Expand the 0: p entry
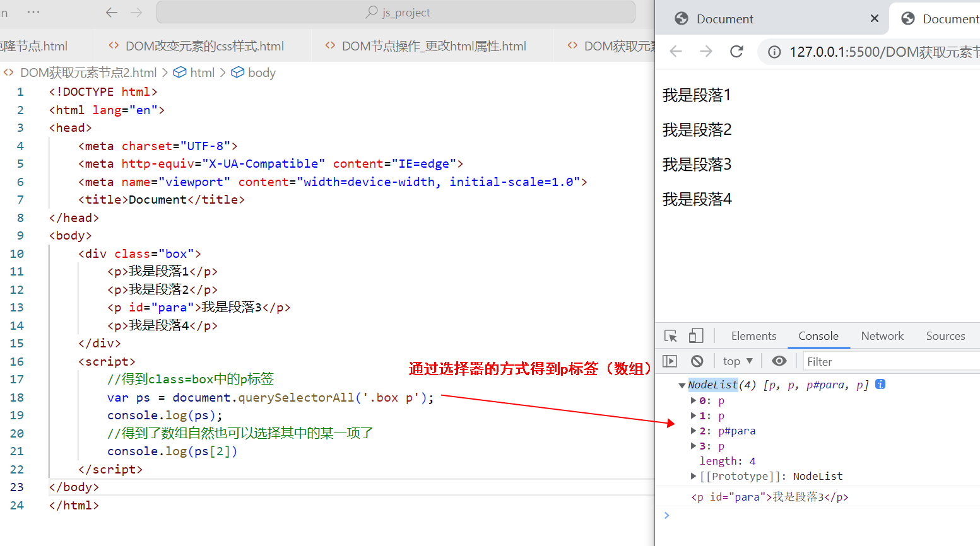 point(694,400)
